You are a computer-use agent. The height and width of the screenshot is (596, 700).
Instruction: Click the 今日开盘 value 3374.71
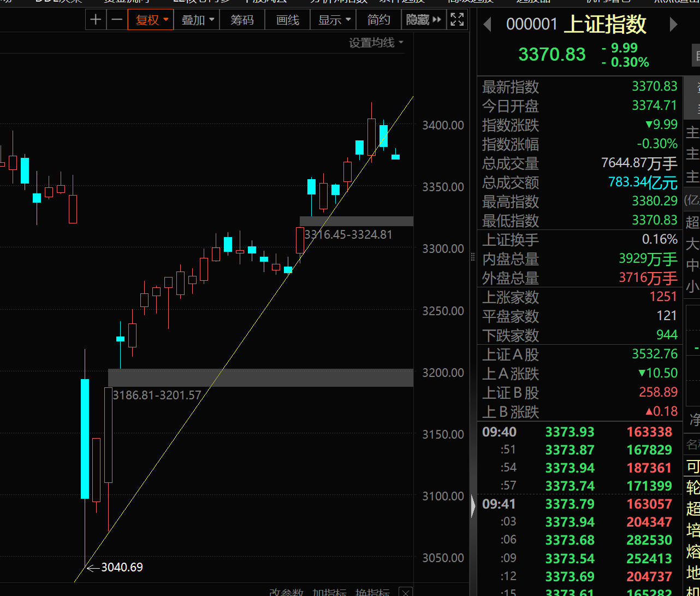pyautogui.click(x=654, y=105)
